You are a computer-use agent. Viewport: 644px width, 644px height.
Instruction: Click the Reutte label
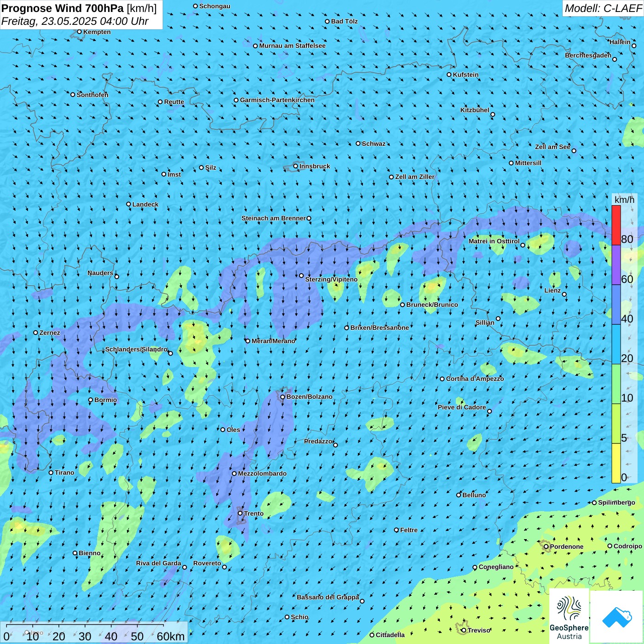pyautogui.click(x=174, y=102)
